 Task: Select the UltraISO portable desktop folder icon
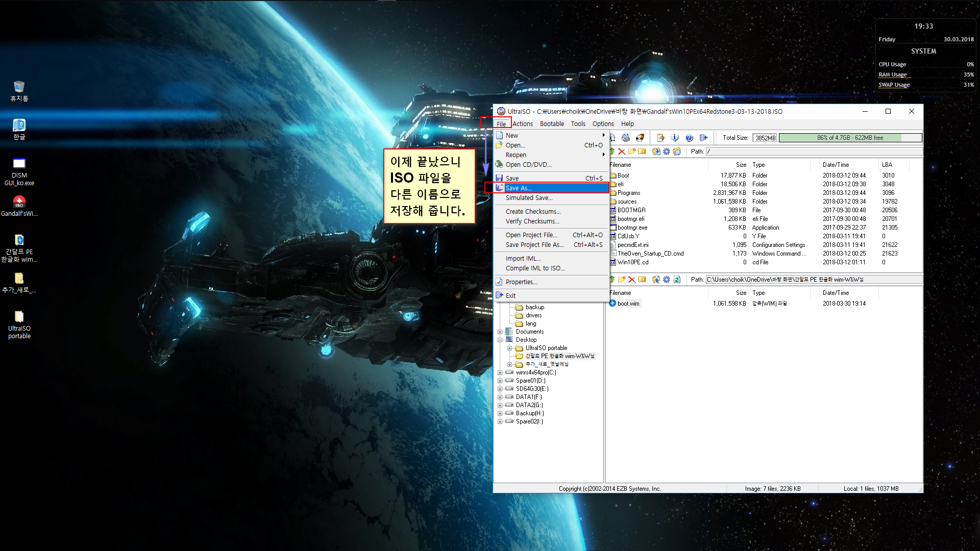pos(19,324)
